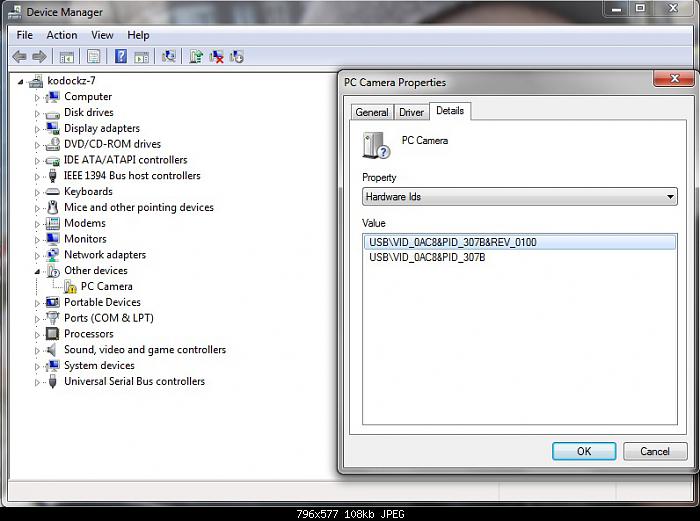Image resolution: width=700 pixels, height=521 pixels.
Task: Select value USB\VID_0AC8&PID_307B&REV_0100
Action: 519,242
